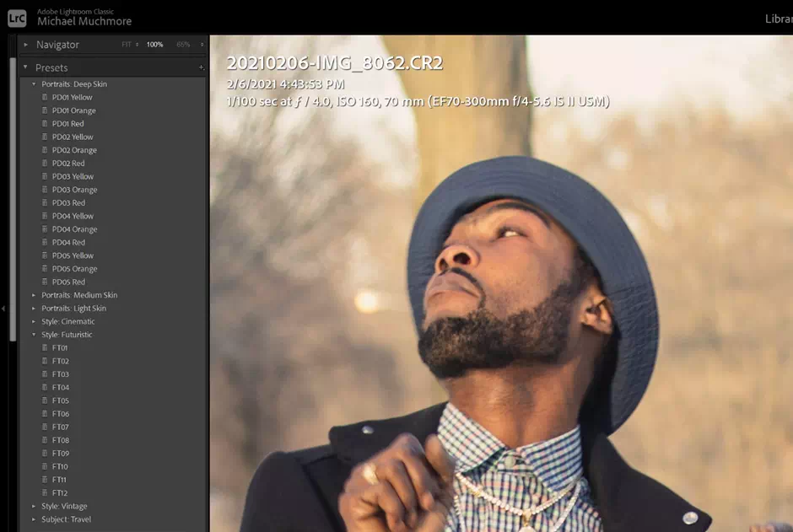Collapse Style: Futuristic preset group
This screenshot has width=793, height=532.
pos(34,335)
